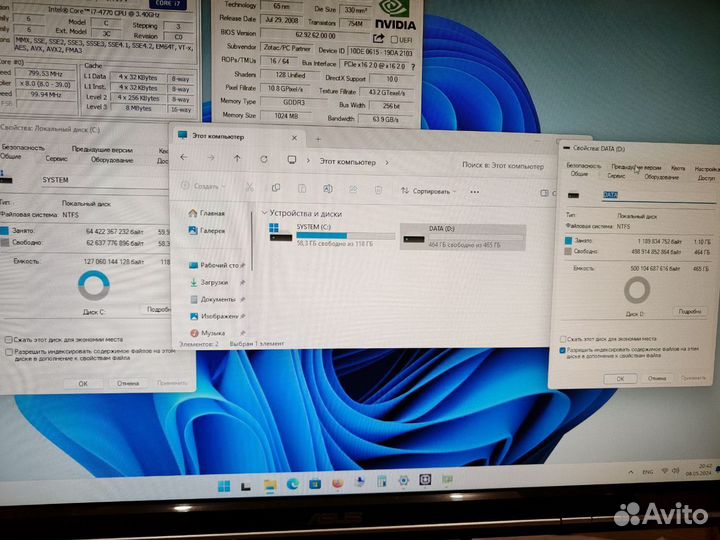Click the volume icon in system tray

[x=675, y=471]
